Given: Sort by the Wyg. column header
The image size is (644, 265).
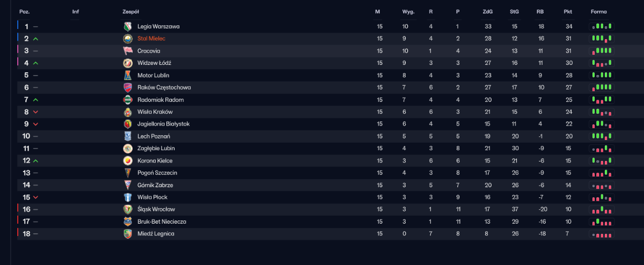Looking at the screenshot, I should pyautogui.click(x=408, y=11).
